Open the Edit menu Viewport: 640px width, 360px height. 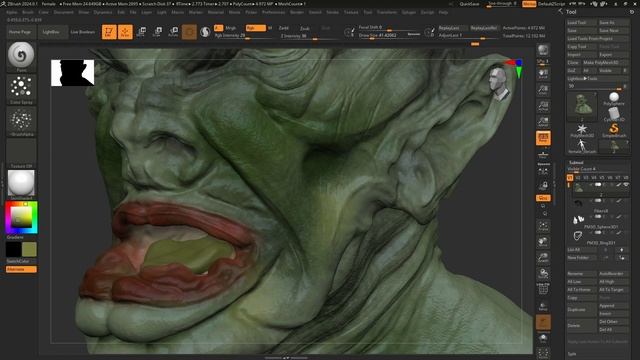click(121, 12)
